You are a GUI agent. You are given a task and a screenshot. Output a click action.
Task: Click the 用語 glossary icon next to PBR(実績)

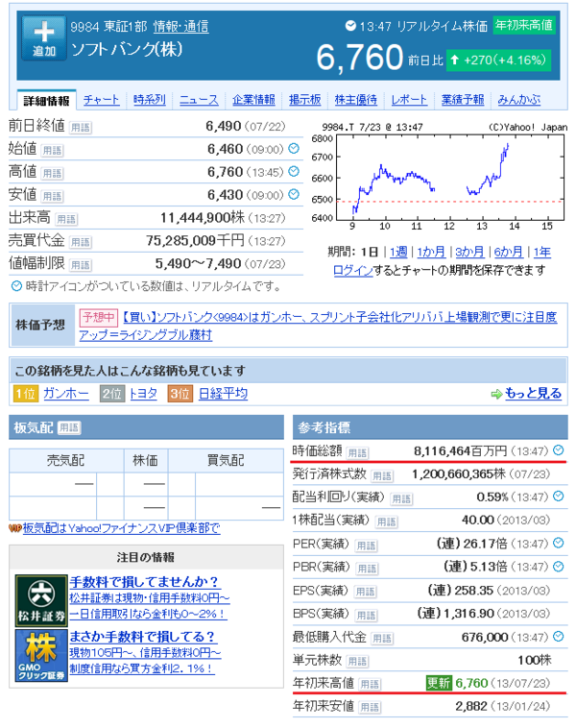coord(367,569)
